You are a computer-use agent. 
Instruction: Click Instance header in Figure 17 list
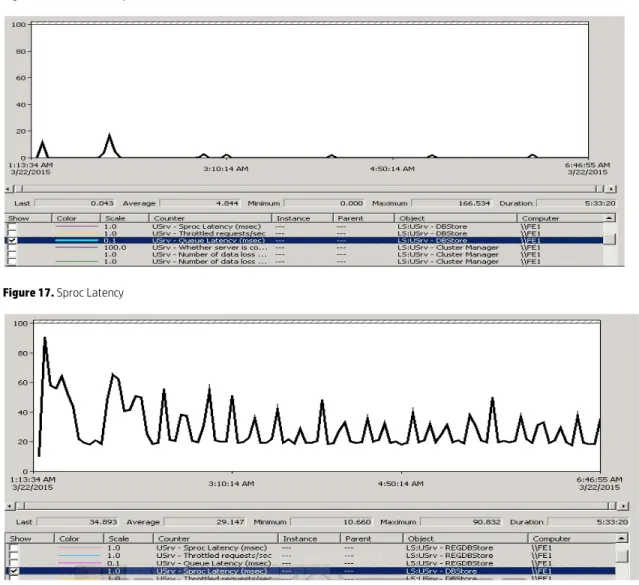[x=309, y=539]
